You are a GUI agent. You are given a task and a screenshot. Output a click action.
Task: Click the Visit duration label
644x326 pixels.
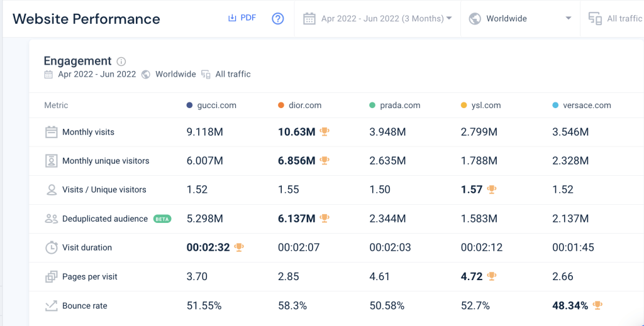[87, 247]
